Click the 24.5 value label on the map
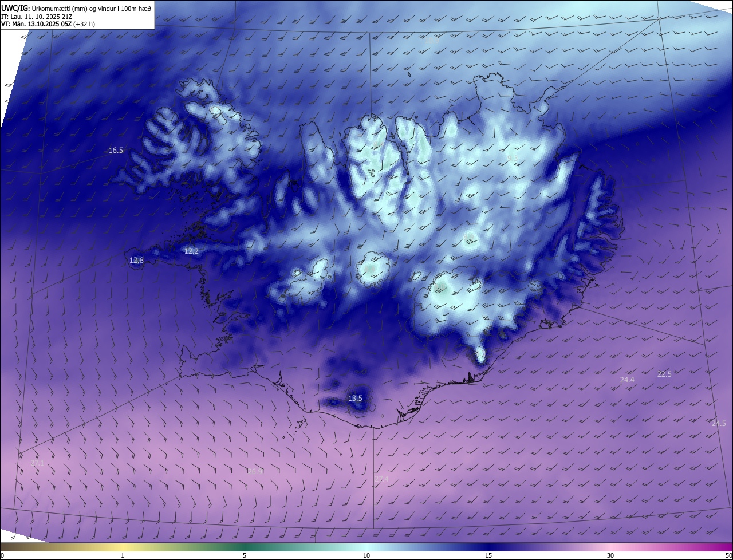This screenshot has width=733, height=560. click(x=719, y=423)
